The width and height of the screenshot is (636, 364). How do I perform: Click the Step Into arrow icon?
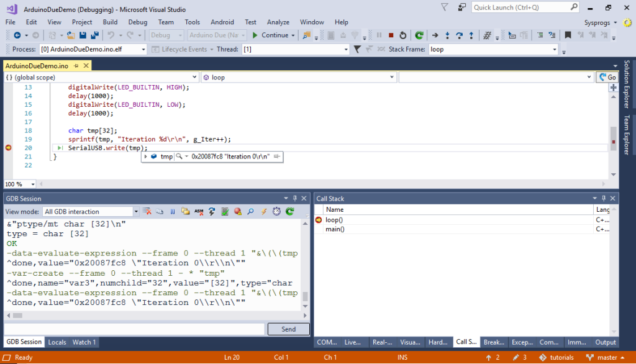pos(447,35)
